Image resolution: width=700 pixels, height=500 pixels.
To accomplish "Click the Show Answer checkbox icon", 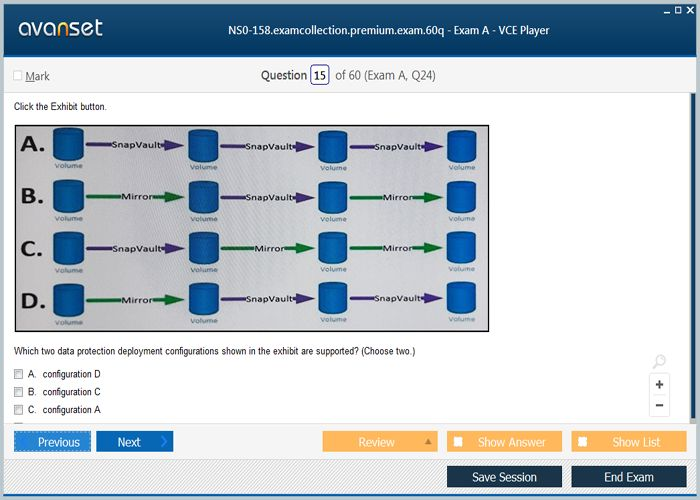I will pos(458,442).
